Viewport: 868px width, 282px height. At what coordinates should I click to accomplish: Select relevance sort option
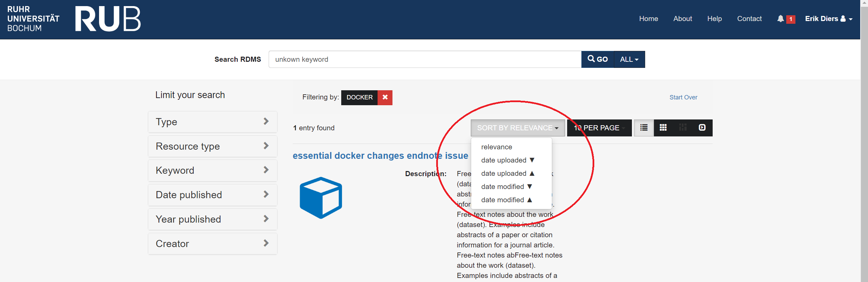click(511, 147)
